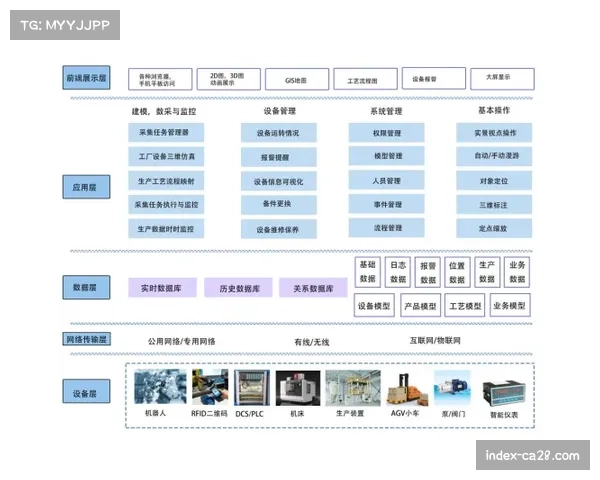
Task: Select the 生产数据 box
Action: (x=487, y=272)
